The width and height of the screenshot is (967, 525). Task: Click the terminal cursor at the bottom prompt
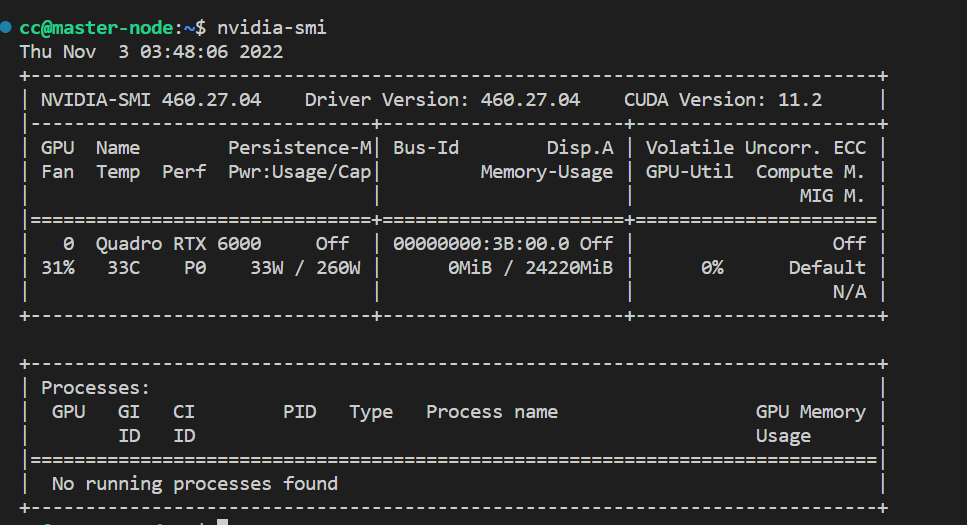point(223,522)
